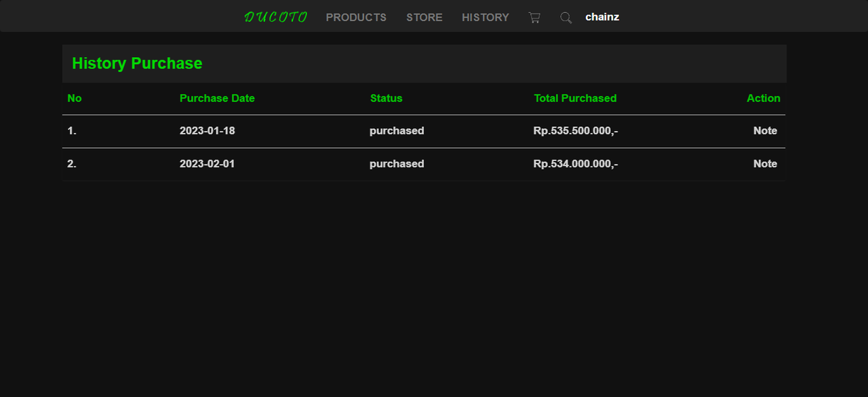Click the History Purchase heading
The image size is (868, 397).
(137, 63)
